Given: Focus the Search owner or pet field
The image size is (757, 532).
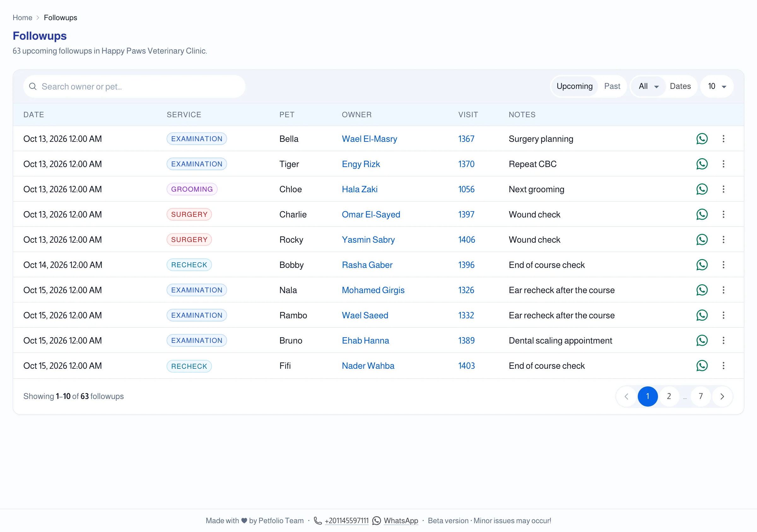Looking at the screenshot, I should point(134,86).
